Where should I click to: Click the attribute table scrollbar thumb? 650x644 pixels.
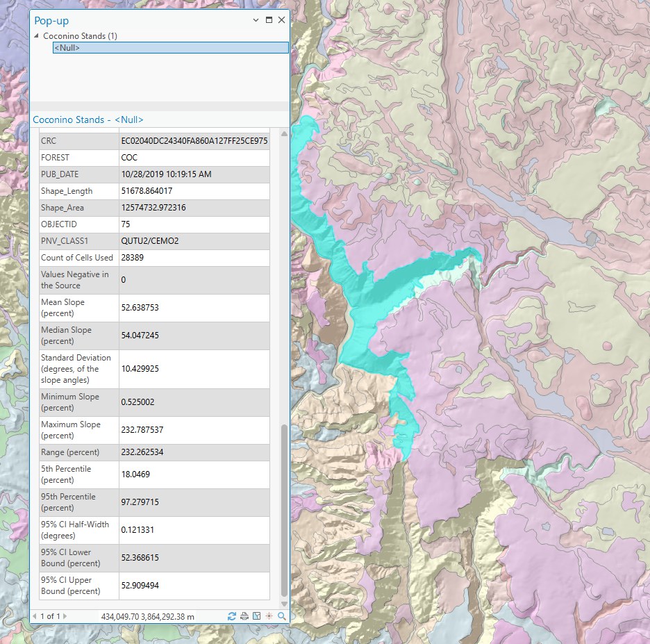[x=284, y=511]
